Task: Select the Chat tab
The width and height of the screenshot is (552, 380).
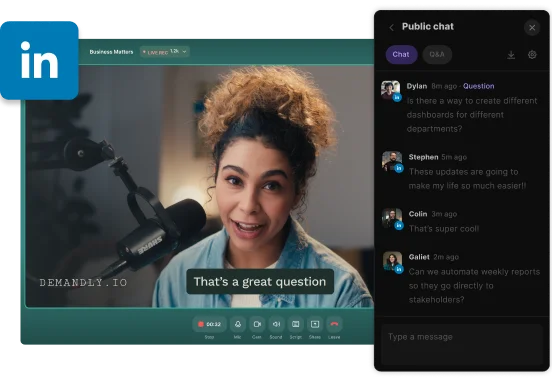Action: coord(401,55)
